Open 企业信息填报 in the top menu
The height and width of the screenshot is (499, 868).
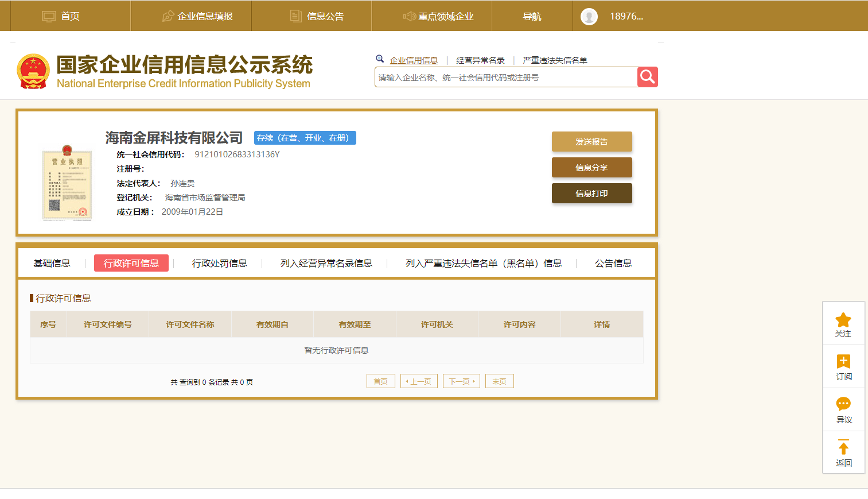pos(198,17)
